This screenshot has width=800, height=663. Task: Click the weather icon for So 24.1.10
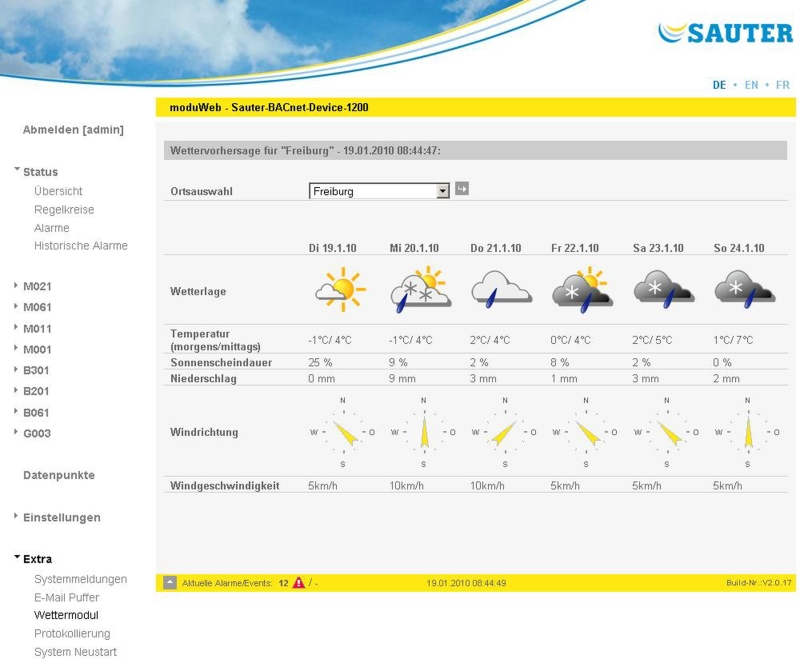744,289
